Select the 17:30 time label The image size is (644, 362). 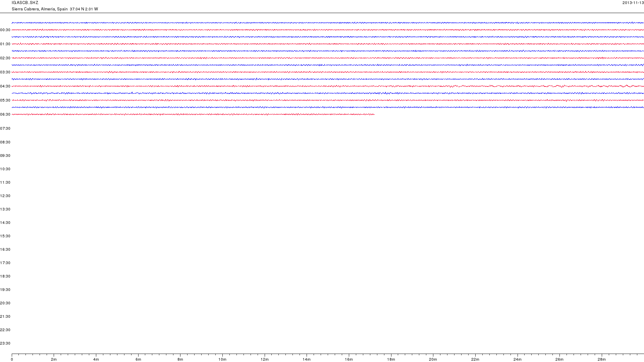click(5, 263)
